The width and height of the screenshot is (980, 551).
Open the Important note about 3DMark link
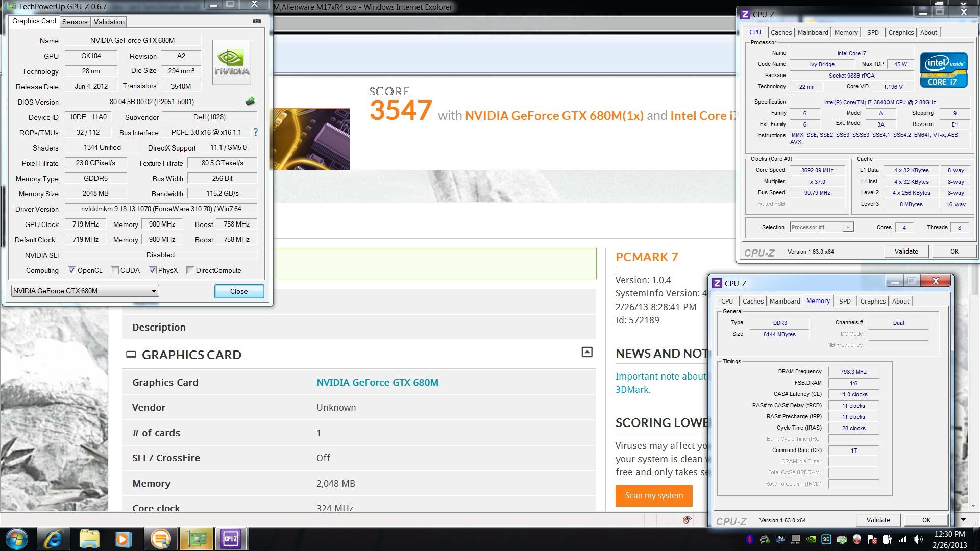[x=661, y=383]
